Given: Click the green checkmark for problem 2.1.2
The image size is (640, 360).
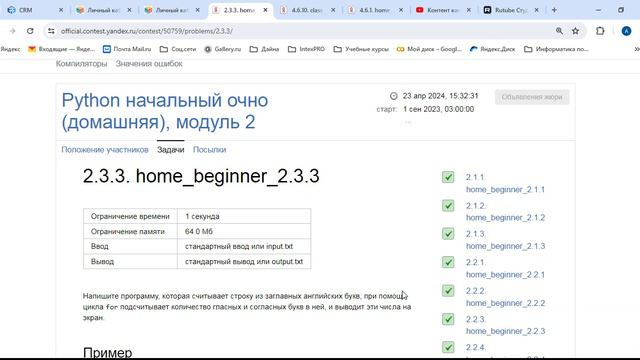Looking at the screenshot, I should (x=448, y=205).
